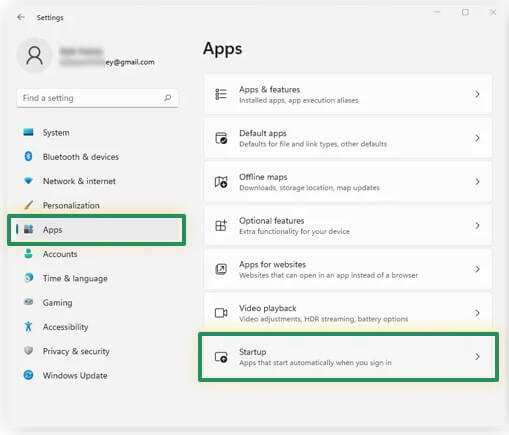Screen dimensions: 509x435
Task: Click the Default apps icon
Action: click(x=221, y=138)
